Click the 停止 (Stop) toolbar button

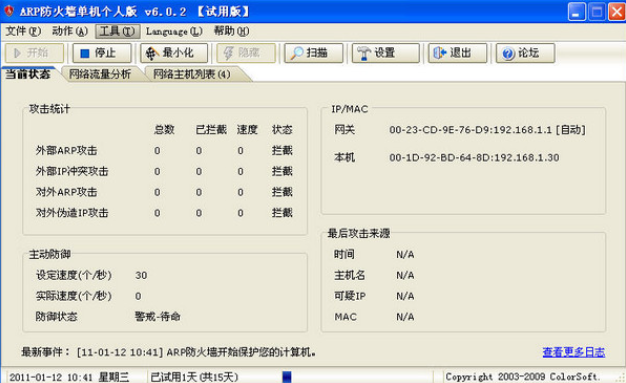[102, 53]
